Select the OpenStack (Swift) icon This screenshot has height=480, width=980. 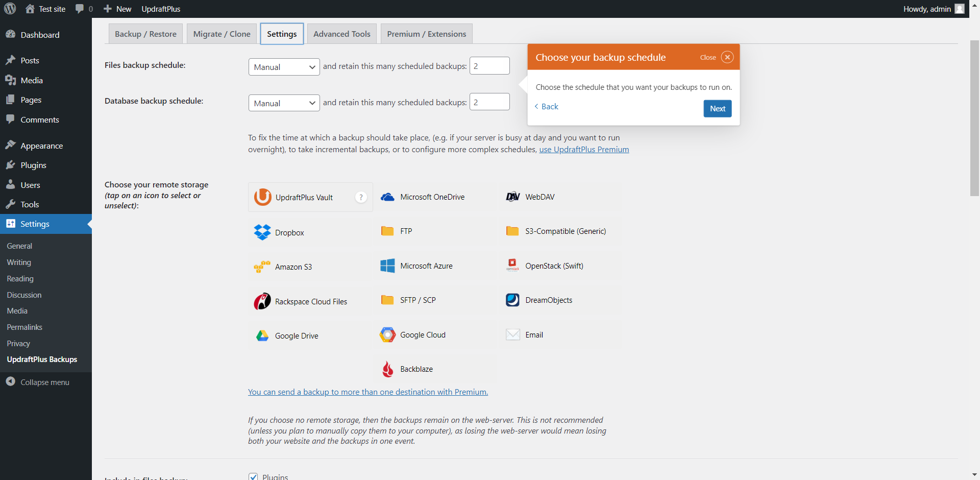coord(512,265)
